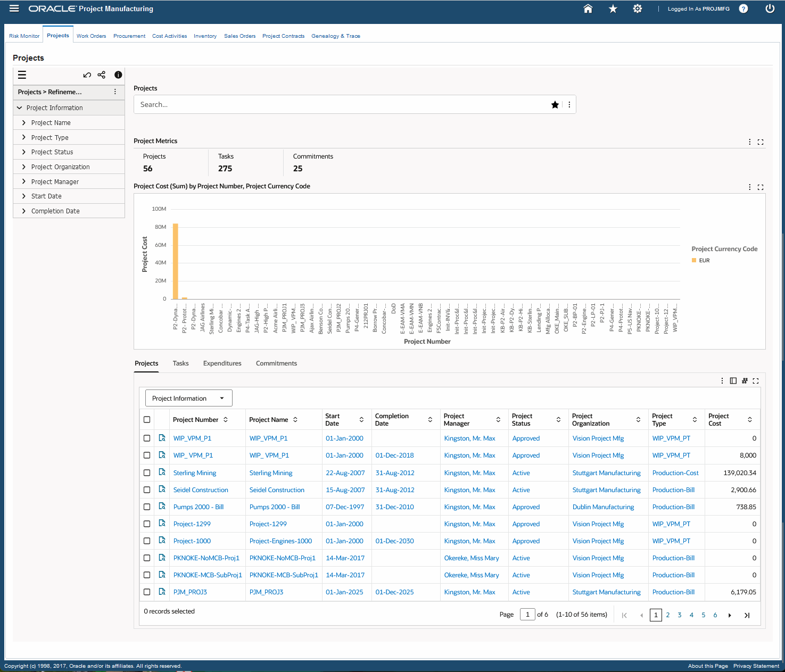Open Settings gear icon
This screenshot has height=672, width=785.
click(x=638, y=9)
